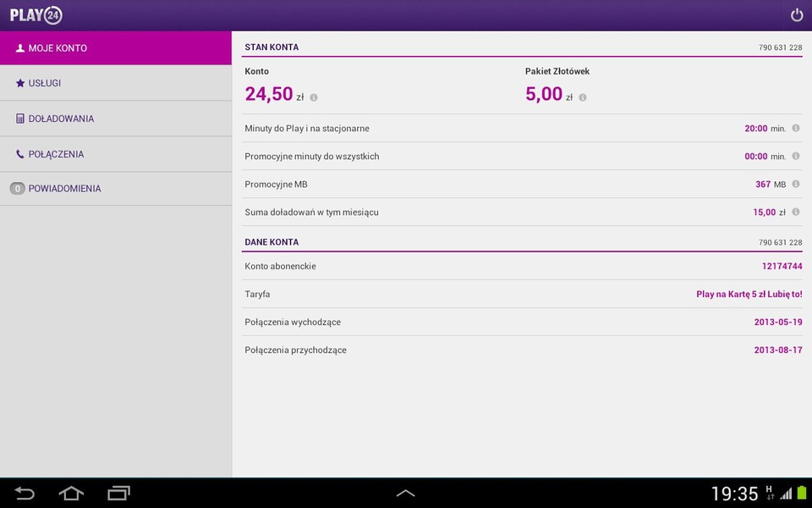Tap the notifications count badge showing 0
This screenshot has height=508, width=812.
tap(17, 189)
